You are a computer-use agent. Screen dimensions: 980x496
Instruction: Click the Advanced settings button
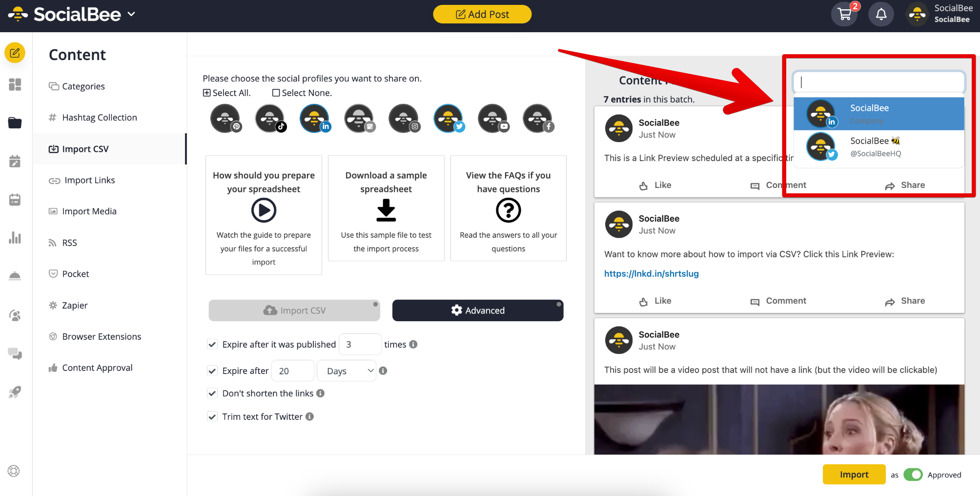tap(478, 310)
